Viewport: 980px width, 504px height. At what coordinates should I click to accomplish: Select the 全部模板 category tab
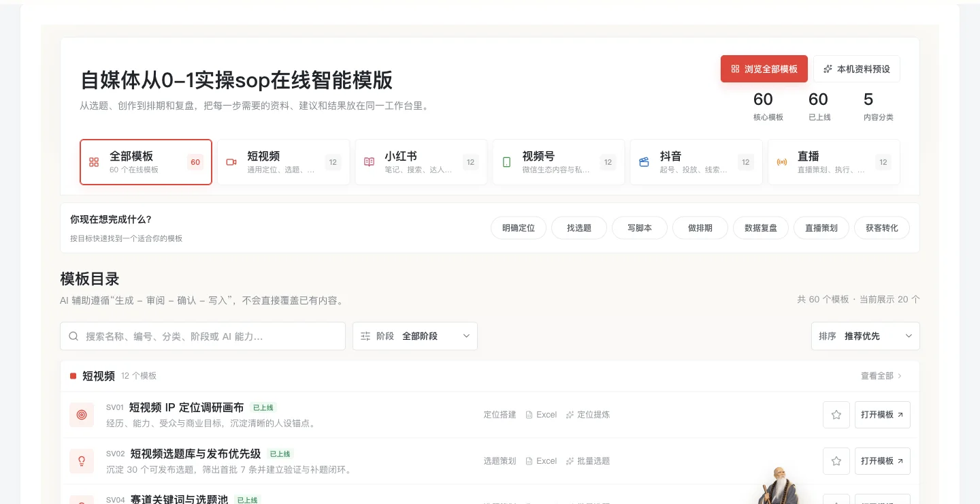tap(146, 162)
